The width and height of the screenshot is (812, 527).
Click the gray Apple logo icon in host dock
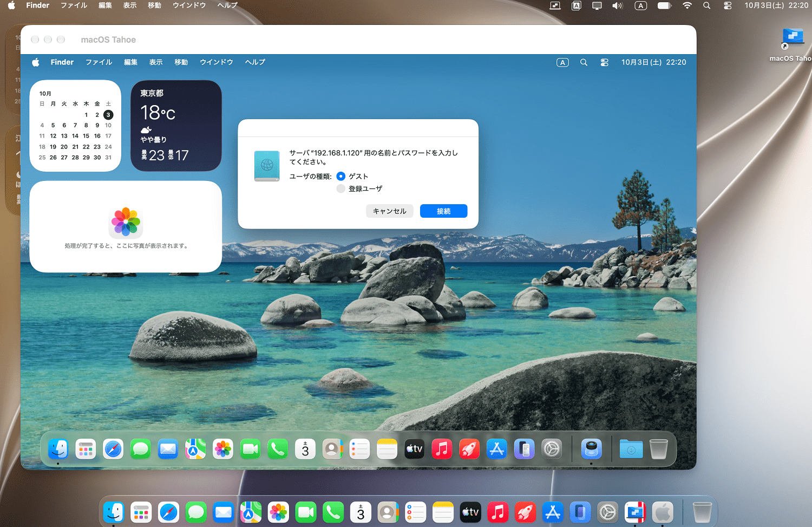(x=663, y=512)
